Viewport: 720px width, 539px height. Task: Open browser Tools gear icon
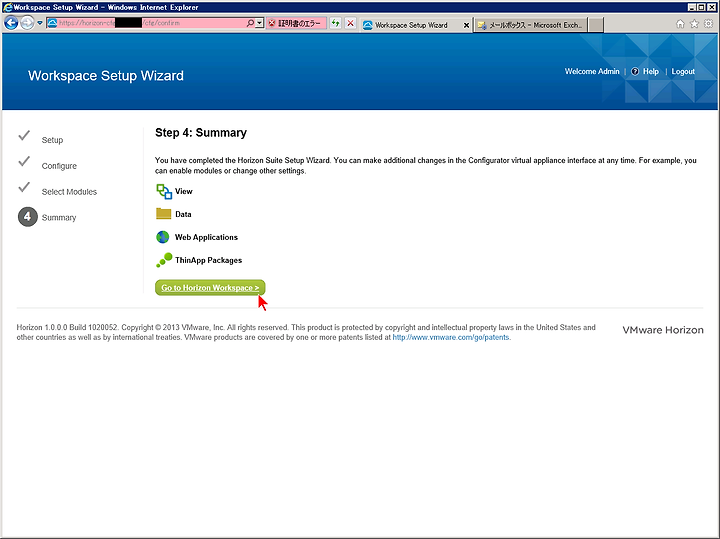[709, 24]
